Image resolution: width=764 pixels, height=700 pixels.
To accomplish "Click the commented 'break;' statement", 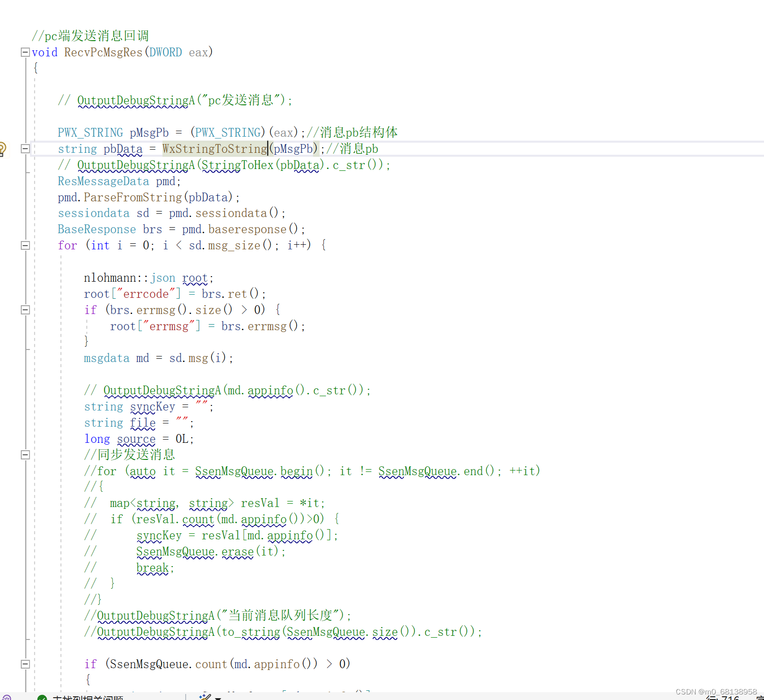I will 156,567.
